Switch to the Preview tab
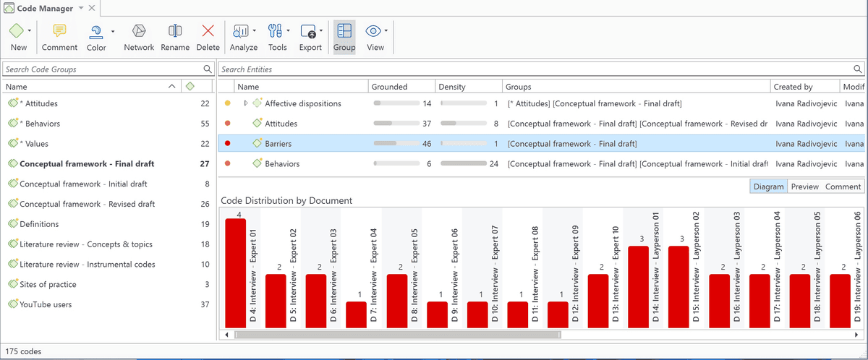Image resolution: width=868 pixels, height=360 pixels. pyautogui.click(x=804, y=187)
